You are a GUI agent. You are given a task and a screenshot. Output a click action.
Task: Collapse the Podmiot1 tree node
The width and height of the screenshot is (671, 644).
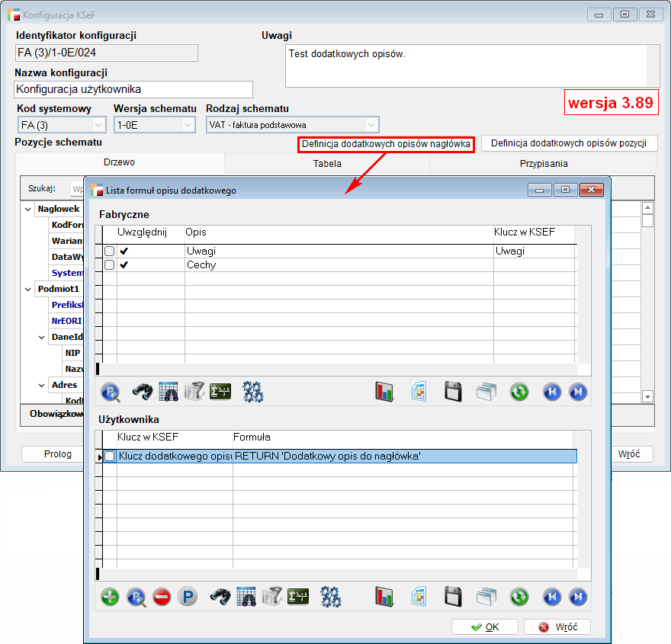pyautogui.click(x=28, y=289)
